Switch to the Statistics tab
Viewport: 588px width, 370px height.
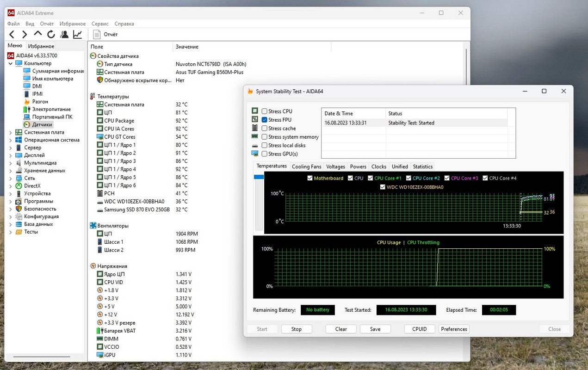[423, 166]
